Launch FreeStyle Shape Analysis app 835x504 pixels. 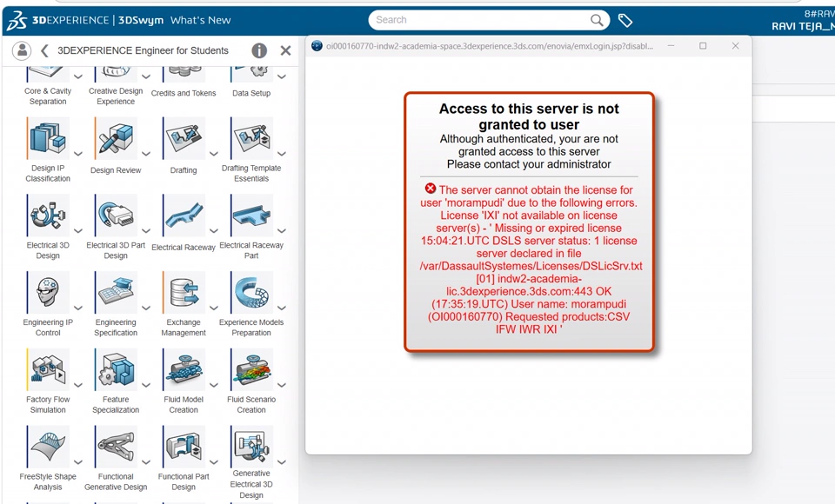coord(48,447)
